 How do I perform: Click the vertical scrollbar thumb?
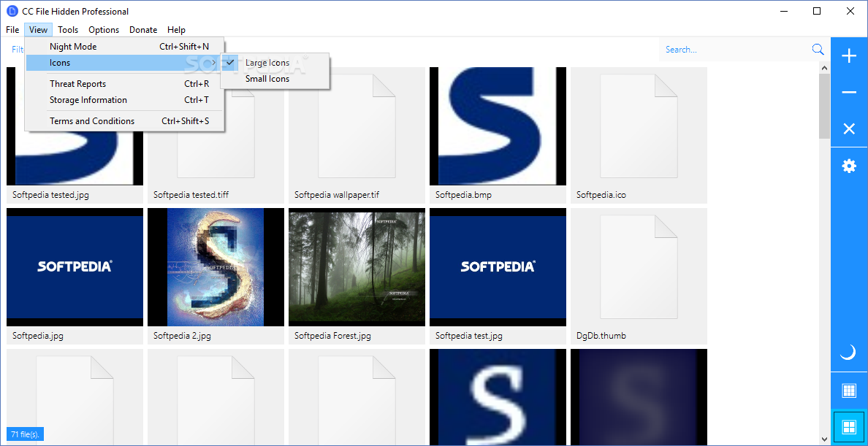824,106
